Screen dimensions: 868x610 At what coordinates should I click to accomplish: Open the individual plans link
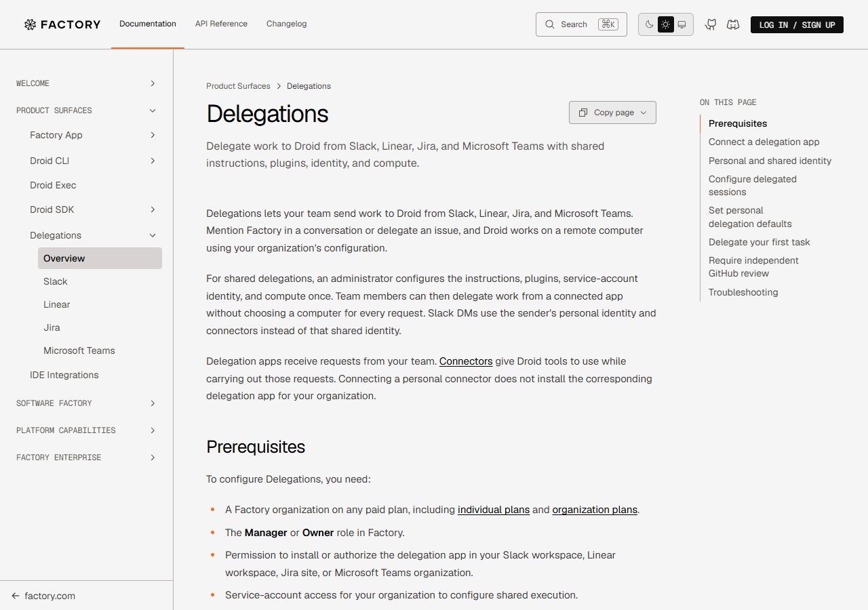click(x=494, y=510)
